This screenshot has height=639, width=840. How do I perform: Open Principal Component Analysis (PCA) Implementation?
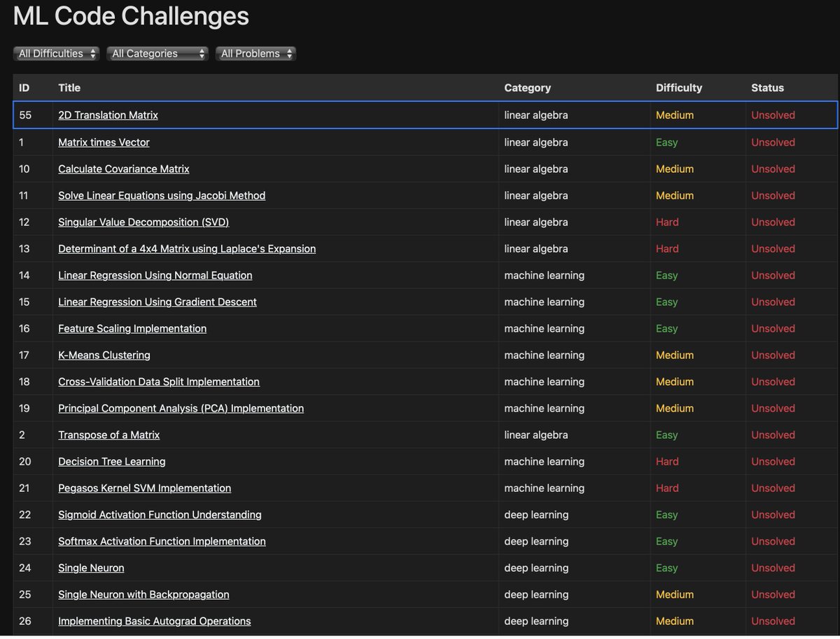(181, 408)
